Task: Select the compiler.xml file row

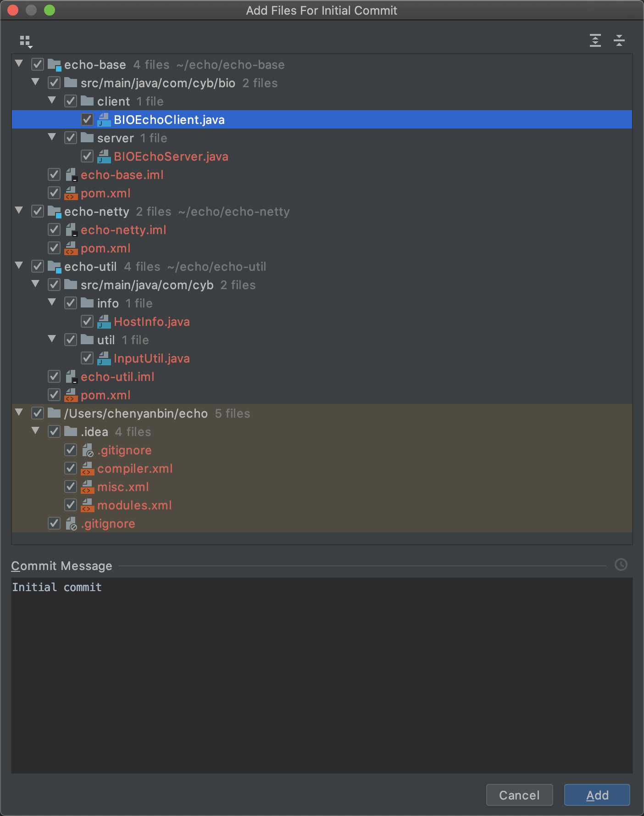Action: [x=322, y=468]
